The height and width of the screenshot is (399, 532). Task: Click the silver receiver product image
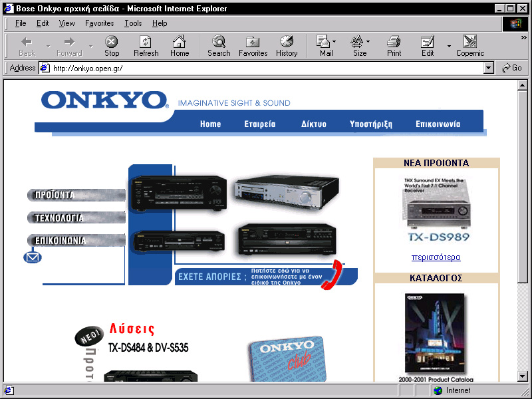coord(287,191)
